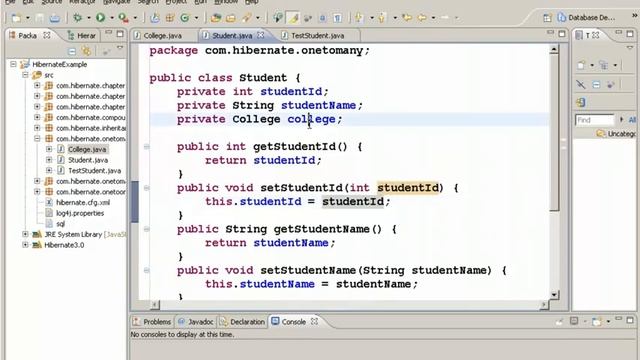Open the Run configurations dropdown arrow
Viewport: 640px width, 360px height.
pos(112,18)
